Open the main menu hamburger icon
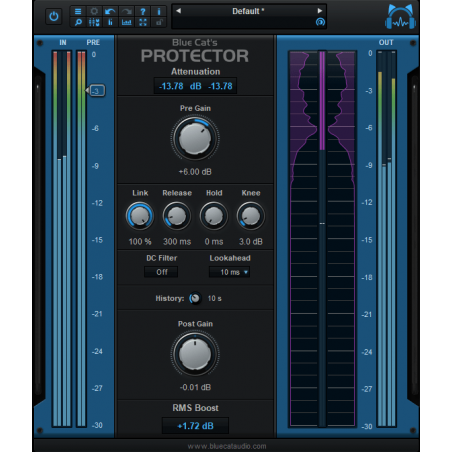Screen dimensions: 452x452 click(x=78, y=11)
